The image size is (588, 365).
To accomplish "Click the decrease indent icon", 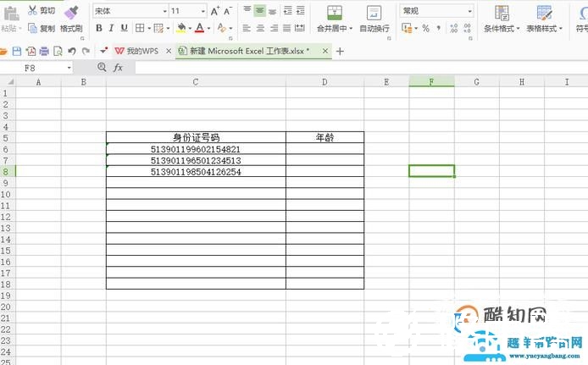I will click(x=287, y=10).
